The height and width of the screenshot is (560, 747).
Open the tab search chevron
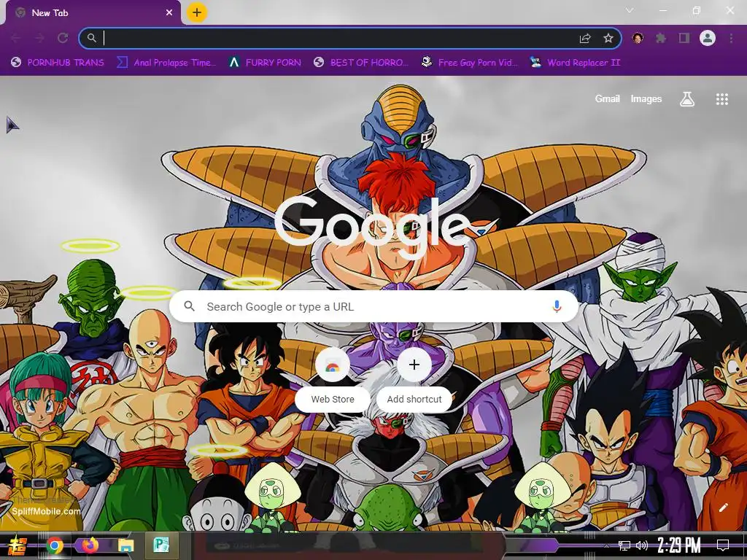630,10
